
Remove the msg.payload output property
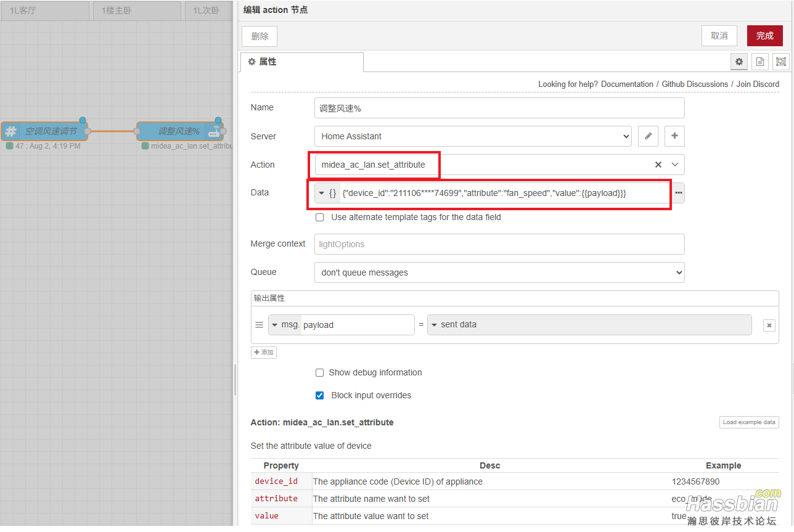click(769, 325)
